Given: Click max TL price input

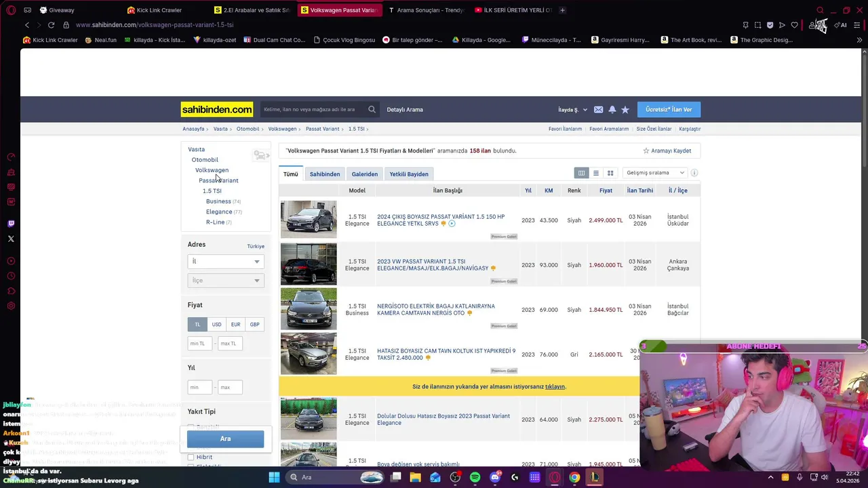Looking at the screenshot, I should pos(230,344).
